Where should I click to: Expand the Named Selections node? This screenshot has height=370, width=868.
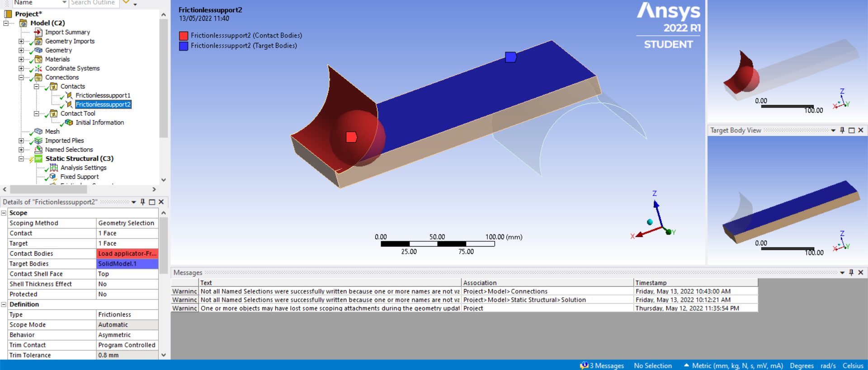21,150
